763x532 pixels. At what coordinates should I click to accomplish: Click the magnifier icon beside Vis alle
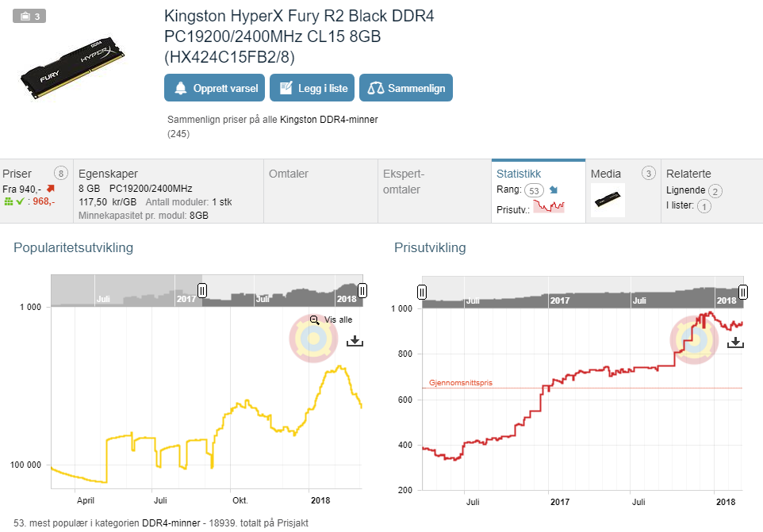[315, 320]
